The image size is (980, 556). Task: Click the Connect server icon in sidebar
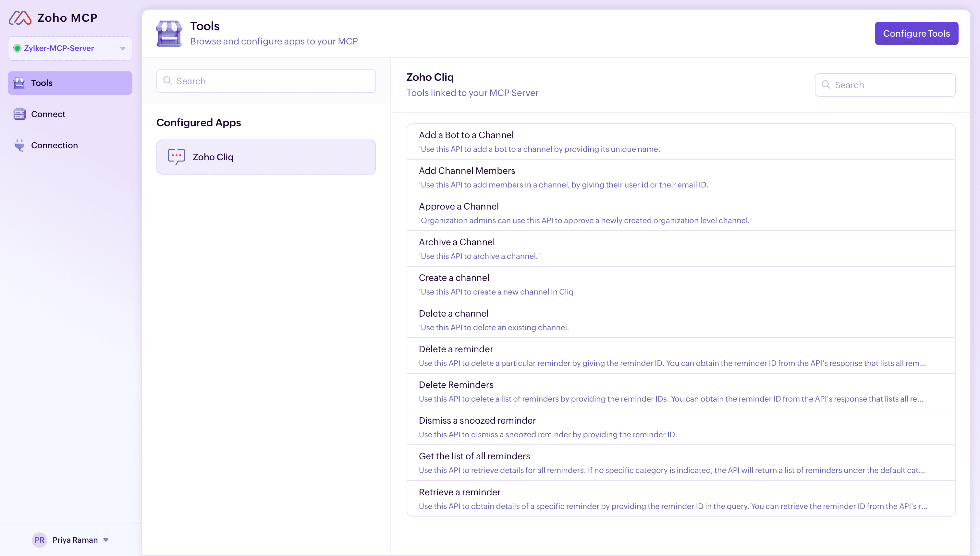[19, 114]
